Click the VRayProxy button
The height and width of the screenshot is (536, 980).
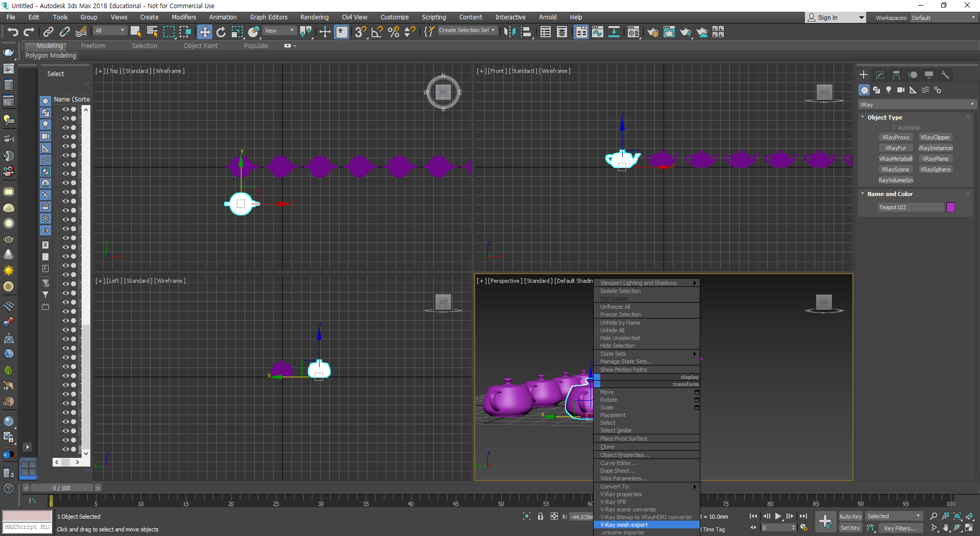[x=895, y=137]
